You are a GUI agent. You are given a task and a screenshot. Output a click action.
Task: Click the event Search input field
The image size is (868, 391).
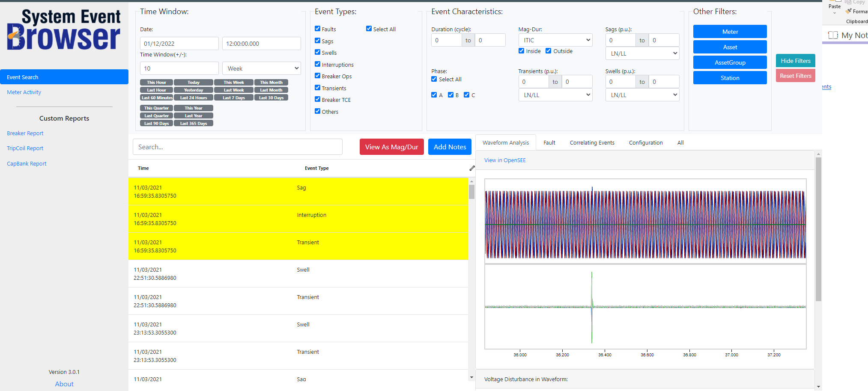[x=238, y=147]
